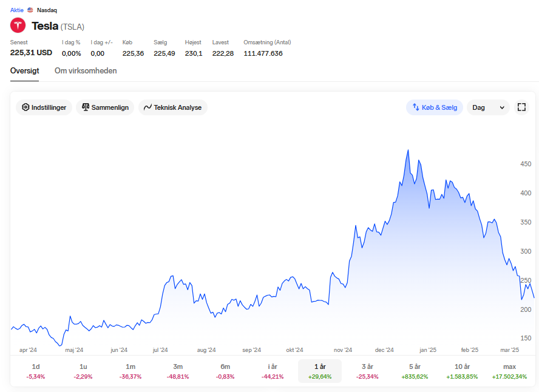Image resolution: width=539 pixels, height=392 pixels.
Task: Click the chart line peak in December
Action: point(408,150)
